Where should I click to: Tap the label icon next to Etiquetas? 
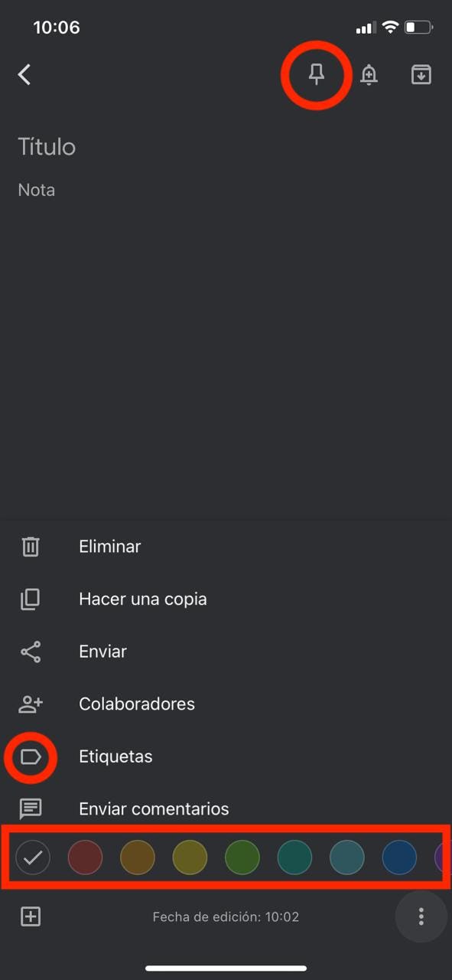(31, 756)
